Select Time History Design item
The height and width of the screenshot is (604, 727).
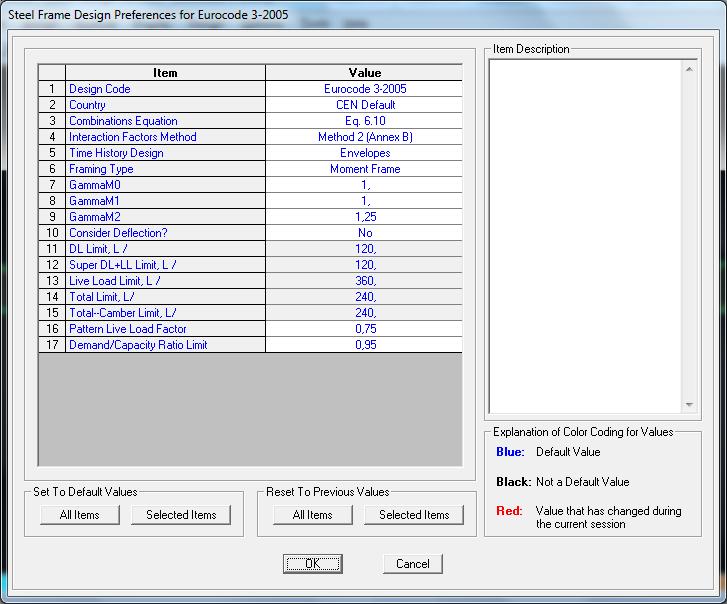[x=165, y=153]
